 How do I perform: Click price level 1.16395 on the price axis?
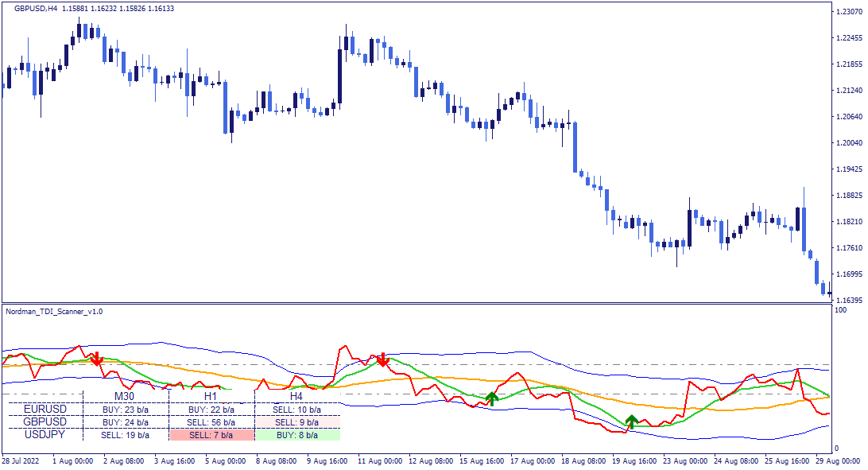pos(849,300)
